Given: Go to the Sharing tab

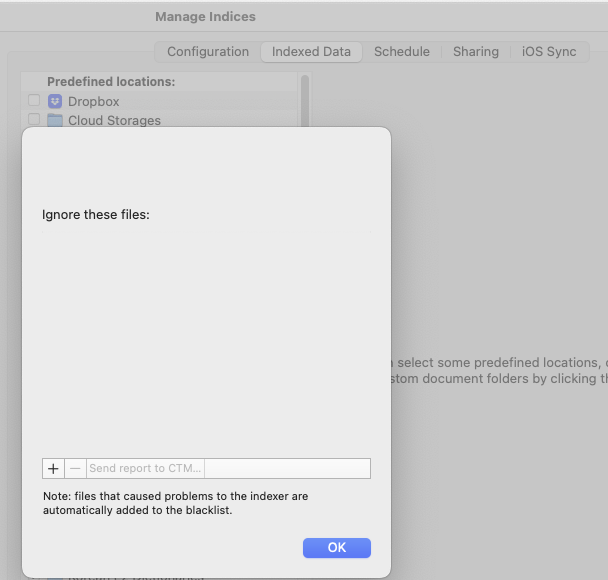Looking at the screenshot, I should coord(475,52).
